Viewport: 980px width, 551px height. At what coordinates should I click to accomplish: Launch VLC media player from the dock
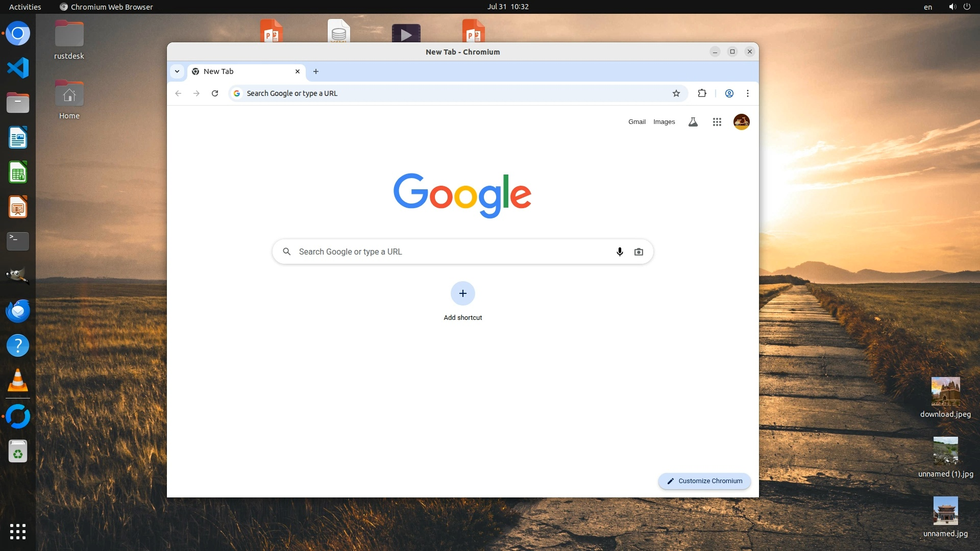point(18,381)
